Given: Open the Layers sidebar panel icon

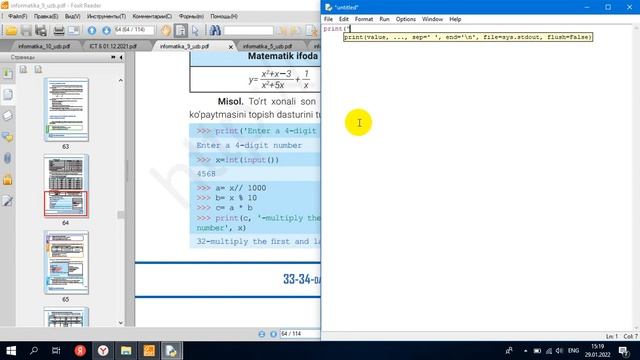Looking at the screenshot, I should (8, 116).
